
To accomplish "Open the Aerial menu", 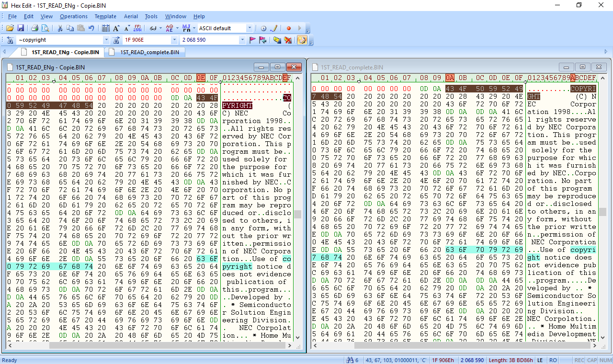I will tap(131, 16).
